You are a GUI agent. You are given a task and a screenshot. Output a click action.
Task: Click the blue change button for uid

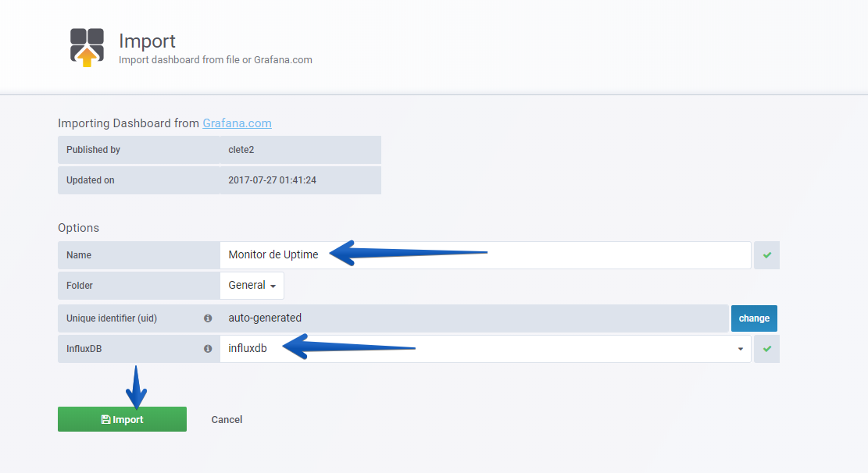[754, 318]
